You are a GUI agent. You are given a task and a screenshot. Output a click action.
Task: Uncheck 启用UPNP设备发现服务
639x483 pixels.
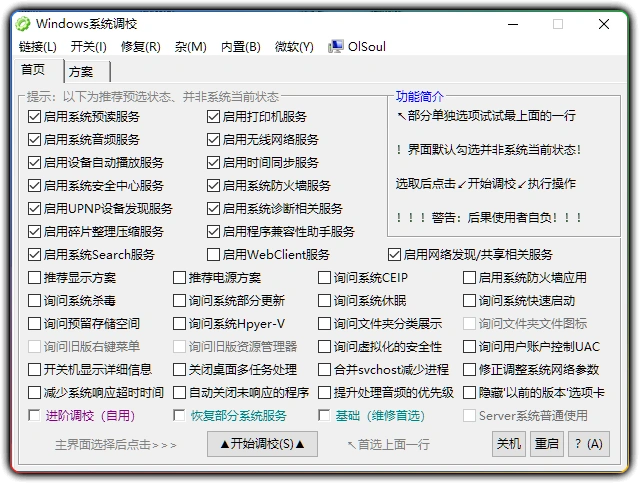(x=34, y=209)
